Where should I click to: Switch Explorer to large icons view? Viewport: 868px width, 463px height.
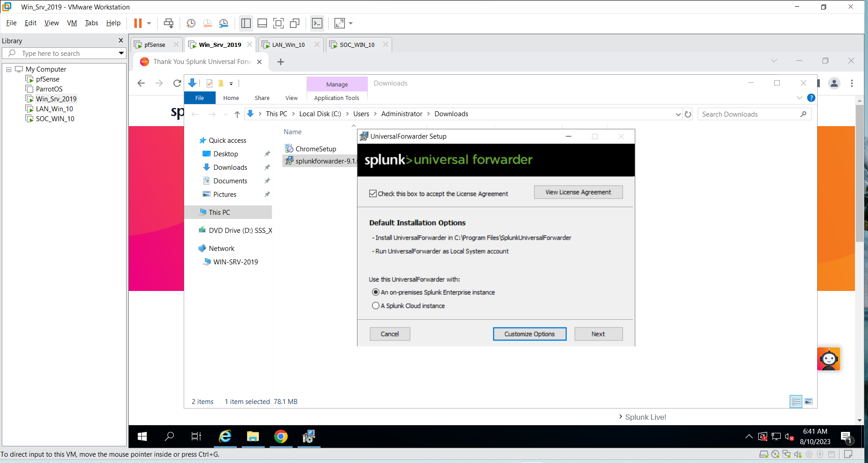click(809, 401)
